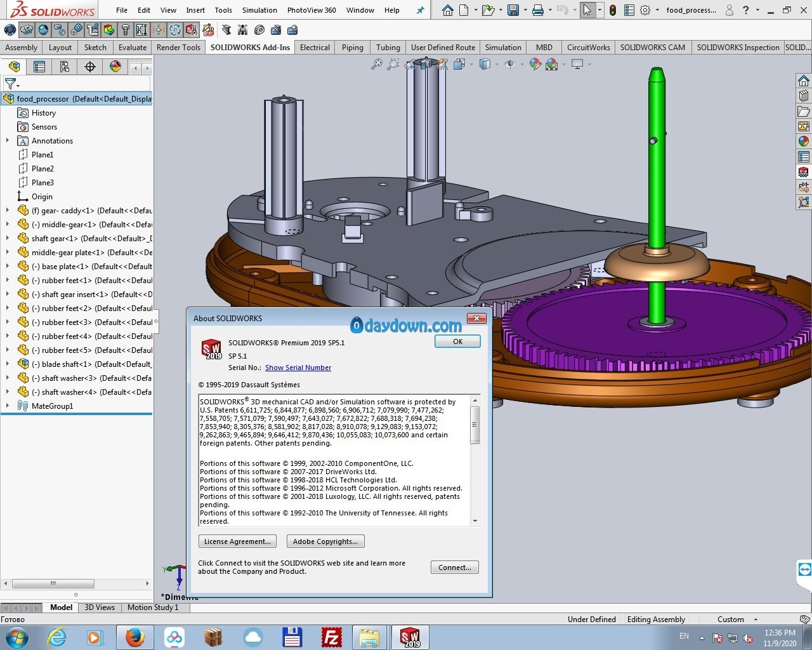Click the New document icon
Viewport: 812px width, 650px height.
click(464, 10)
